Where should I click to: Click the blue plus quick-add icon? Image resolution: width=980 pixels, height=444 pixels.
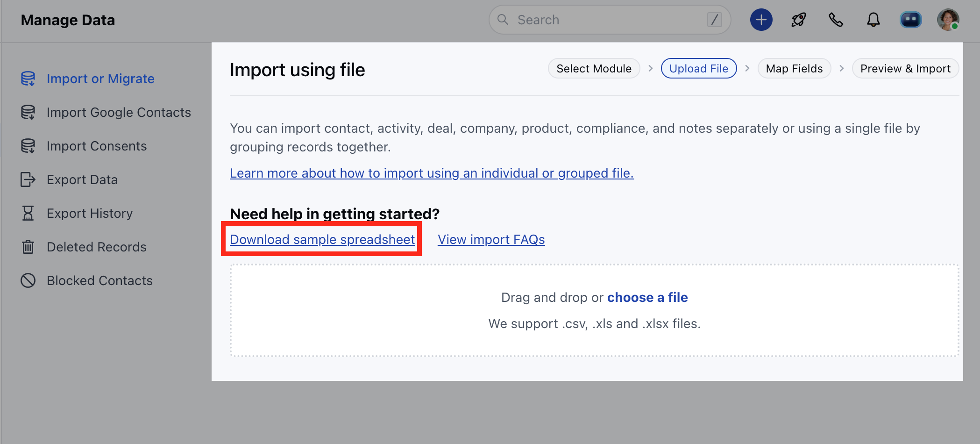(761, 20)
